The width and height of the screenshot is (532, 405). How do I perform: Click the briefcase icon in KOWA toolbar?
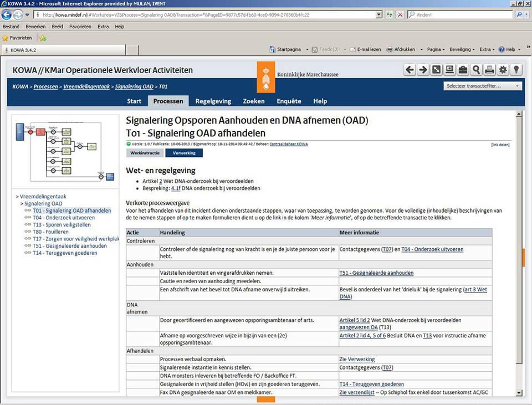463,70
